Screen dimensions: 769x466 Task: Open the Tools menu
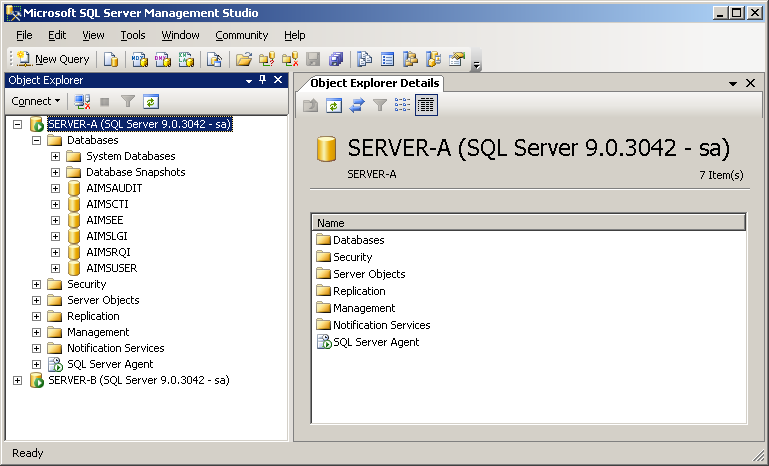(x=133, y=35)
